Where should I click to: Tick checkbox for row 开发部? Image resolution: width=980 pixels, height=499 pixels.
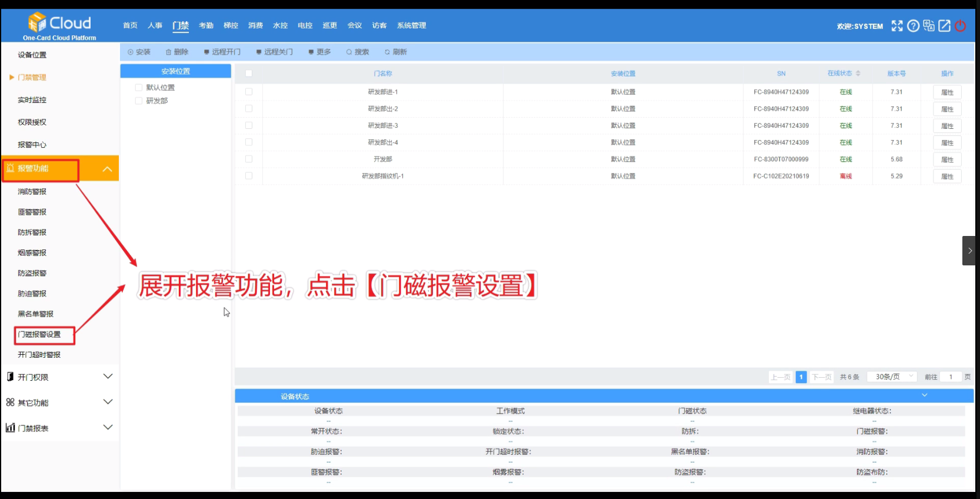[249, 159]
